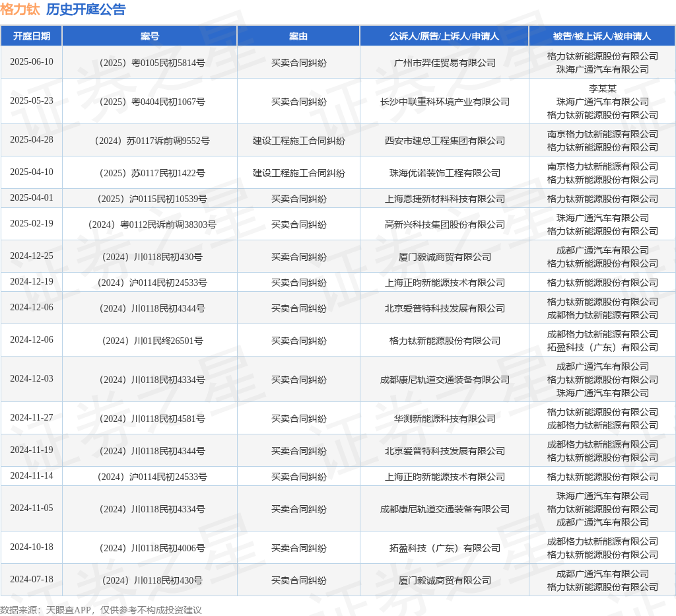Click plaintiff 北京爱普特科技发展有限公司 in the 2024-11-19 row

click(444, 451)
